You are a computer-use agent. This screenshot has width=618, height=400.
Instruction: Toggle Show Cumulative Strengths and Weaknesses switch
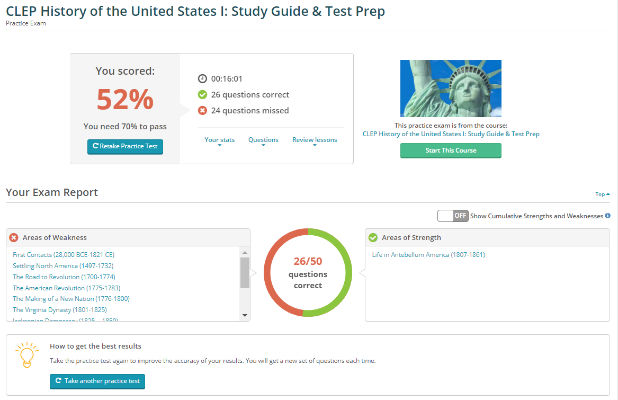click(453, 216)
